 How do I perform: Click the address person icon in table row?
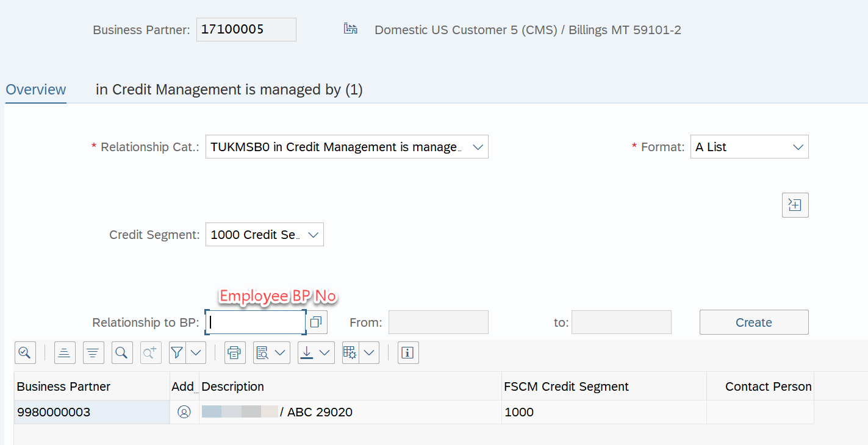tap(184, 412)
